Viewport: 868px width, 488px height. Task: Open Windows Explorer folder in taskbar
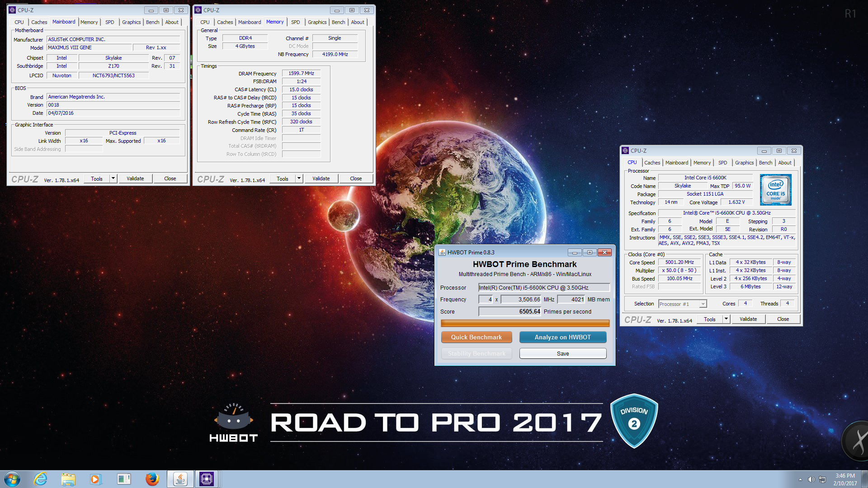(x=68, y=479)
